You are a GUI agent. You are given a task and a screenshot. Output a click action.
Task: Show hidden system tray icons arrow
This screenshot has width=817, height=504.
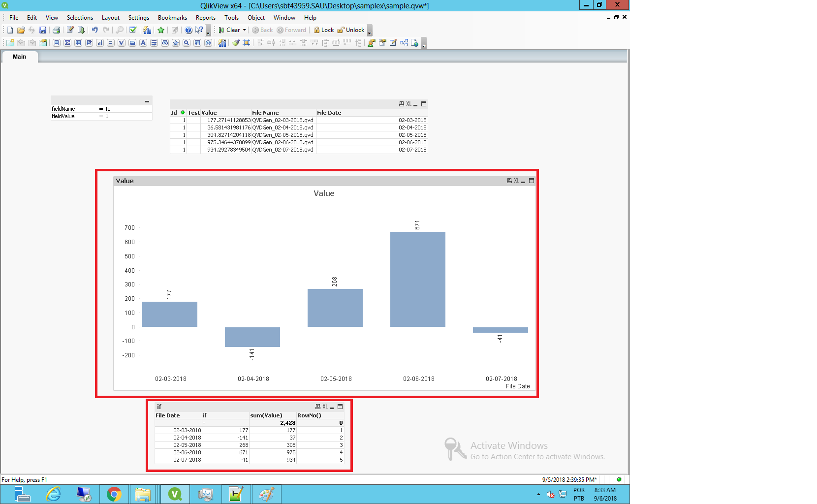point(538,494)
